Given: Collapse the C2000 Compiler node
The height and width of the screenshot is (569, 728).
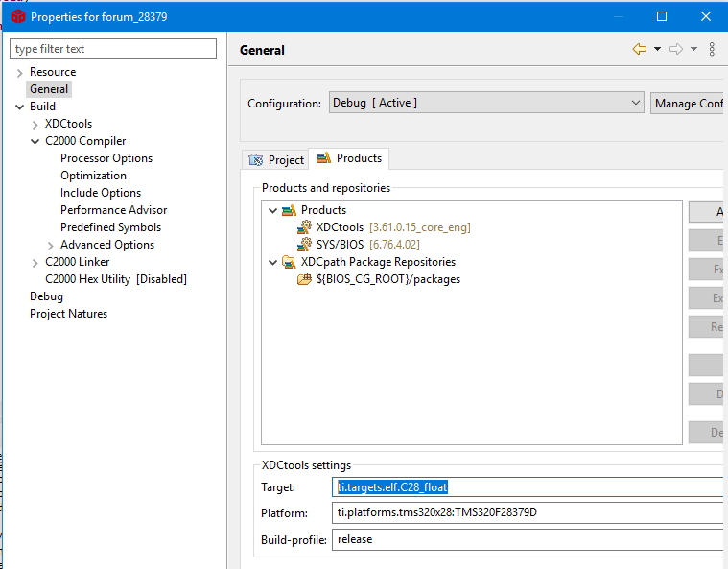Looking at the screenshot, I should (x=35, y=141).
